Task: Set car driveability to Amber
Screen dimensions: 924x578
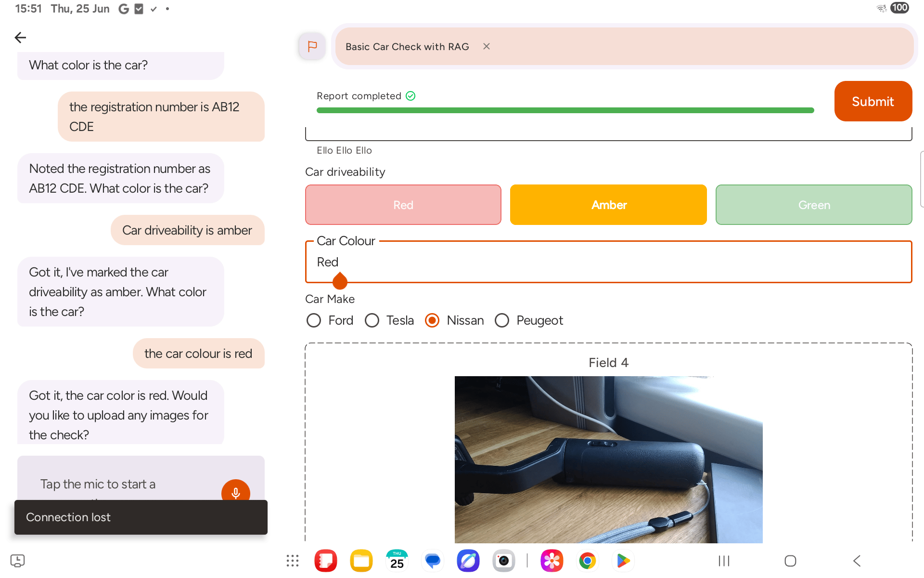Action: (608, 205)
